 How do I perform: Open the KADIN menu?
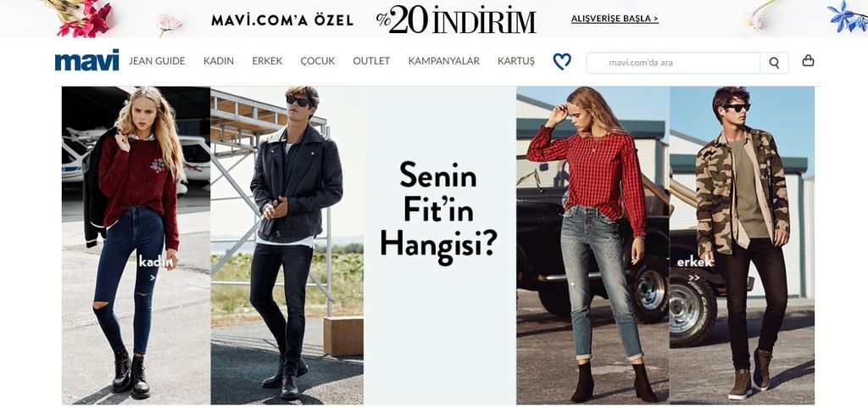pyautogui.click(x=219, y=61)
